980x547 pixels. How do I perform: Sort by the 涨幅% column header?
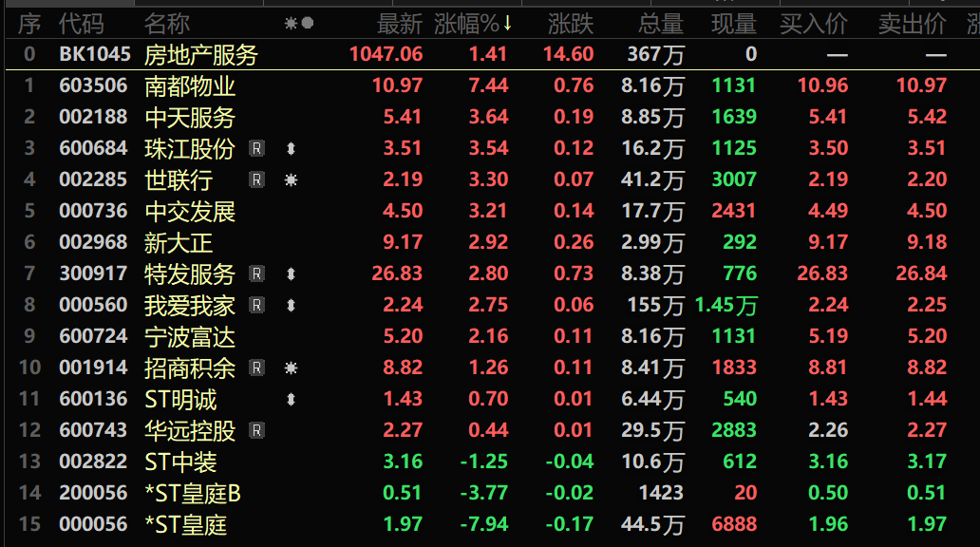pyautogui.click(x=473, y=24)
